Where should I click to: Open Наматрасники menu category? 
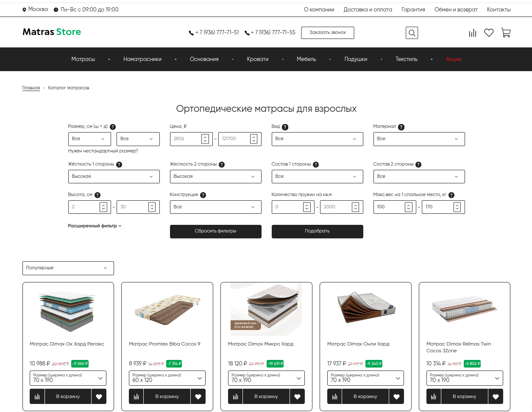[142, 59]
